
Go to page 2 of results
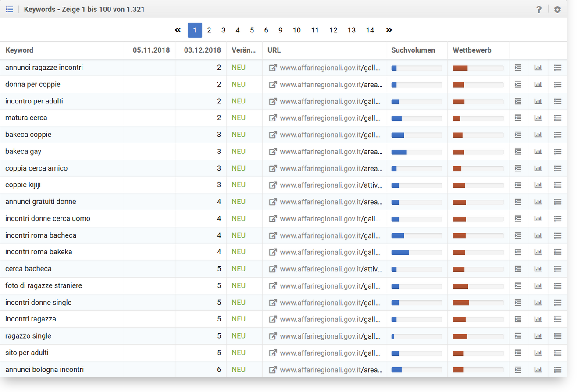tap(209, 30)
